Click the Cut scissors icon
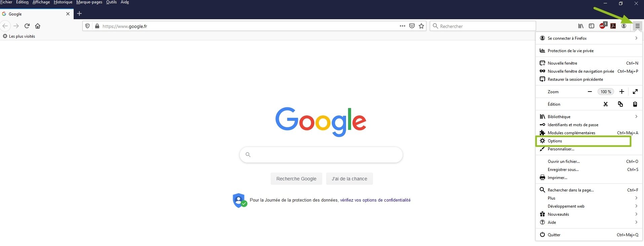644x246 pixels. click(x=606, y=104)
